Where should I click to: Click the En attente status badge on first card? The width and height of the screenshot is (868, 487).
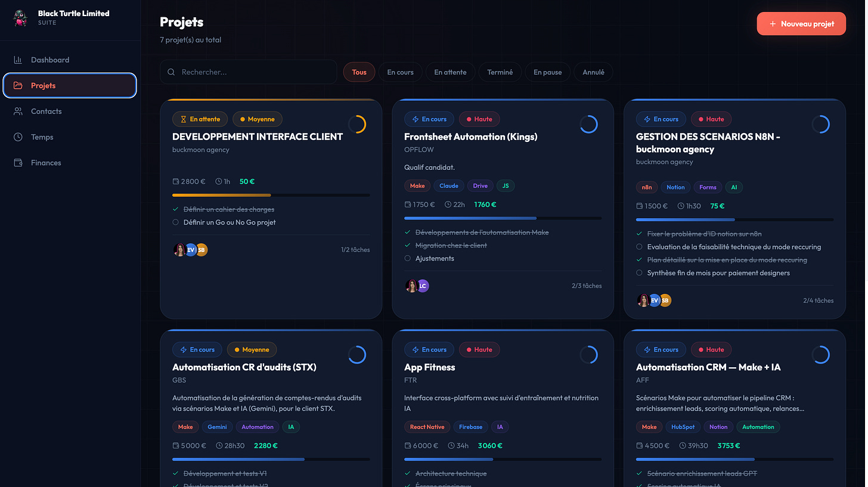click(x=200, y=119)
